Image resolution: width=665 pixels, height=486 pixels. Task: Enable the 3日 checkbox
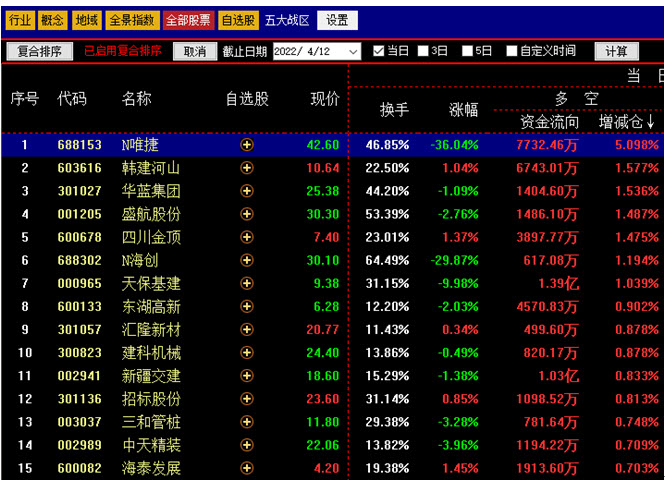[423, 51]
